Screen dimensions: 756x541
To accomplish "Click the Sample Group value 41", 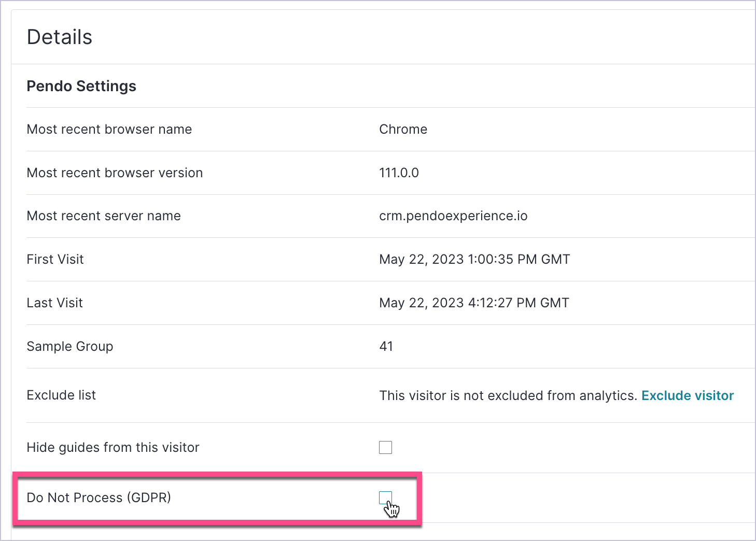I will (x=386, y=346).
